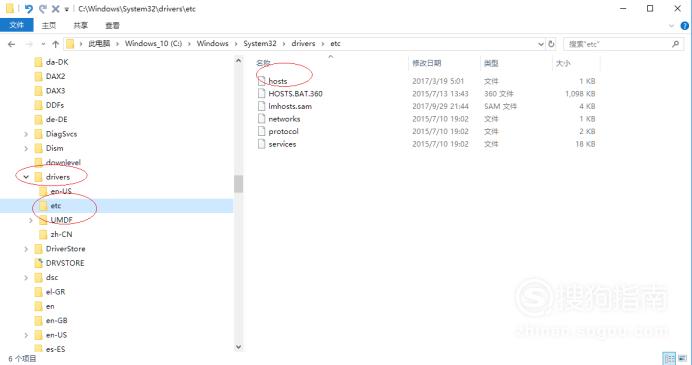The image size is (692, 365).
Task: Click the 1,098 KB size cell
Action: coord(580,94)
